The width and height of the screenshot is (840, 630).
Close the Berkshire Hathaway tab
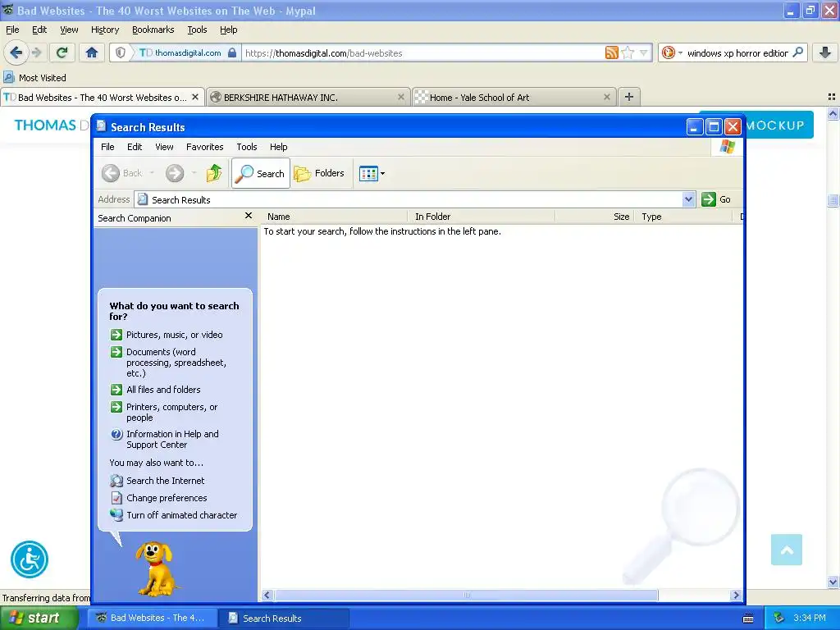point(400,97)
